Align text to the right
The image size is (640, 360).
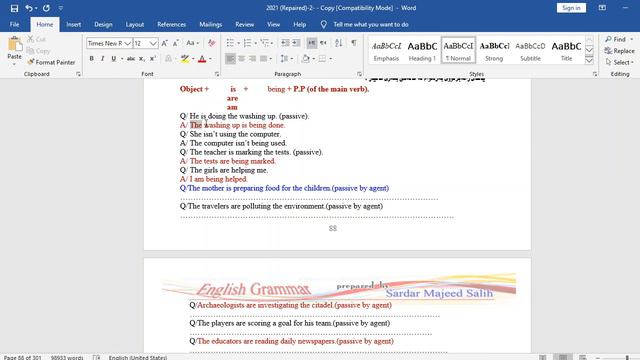[x=253, y=59]
